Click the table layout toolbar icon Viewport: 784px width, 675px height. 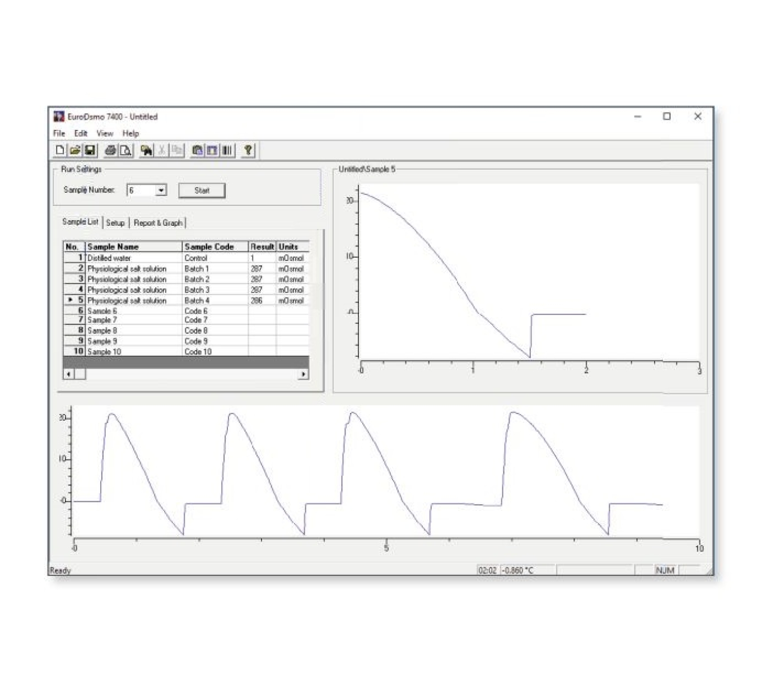(x=212, y=150)
